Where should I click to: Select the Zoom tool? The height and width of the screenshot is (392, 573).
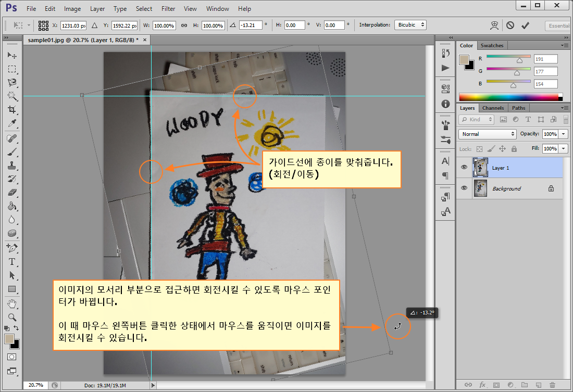(x=11, y=317)
